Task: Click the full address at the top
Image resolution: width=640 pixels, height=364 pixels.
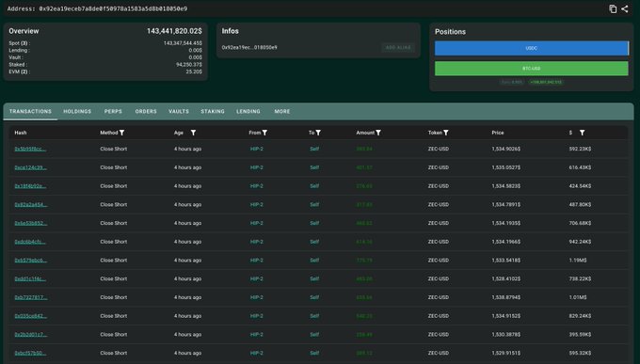Action: tap(113, 9)
